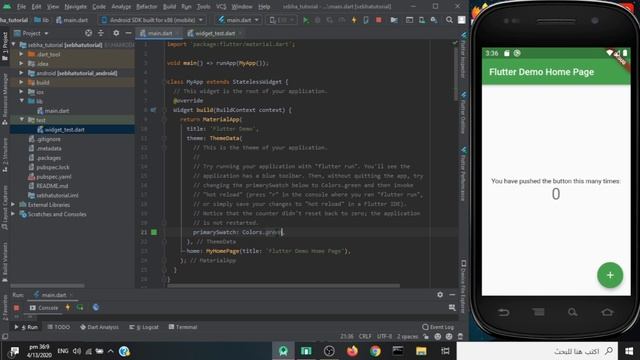This screenshot has height=360, width=640.
Task: Tap the emulator back navigation button
Action: click(503, 313)
